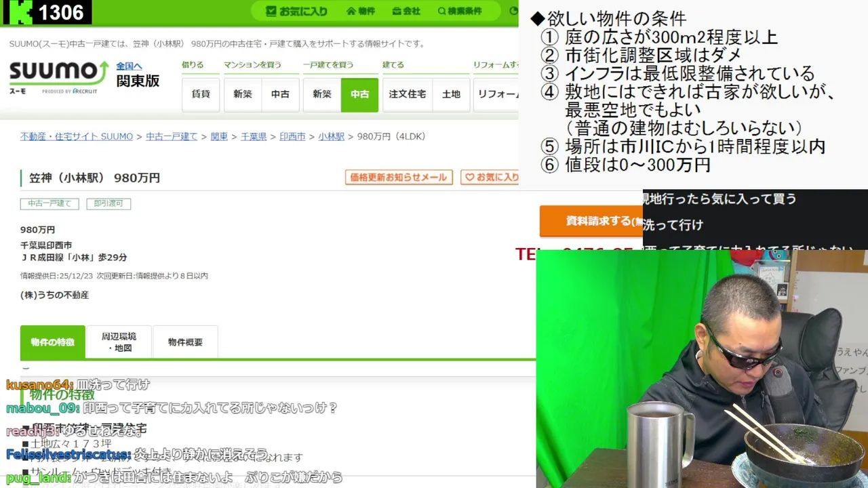This screenshot has width=868, height=488.
Task: Open 不動産・住宅サイト SUUMO breadcrumb
Action: click(x=77, y=137)
